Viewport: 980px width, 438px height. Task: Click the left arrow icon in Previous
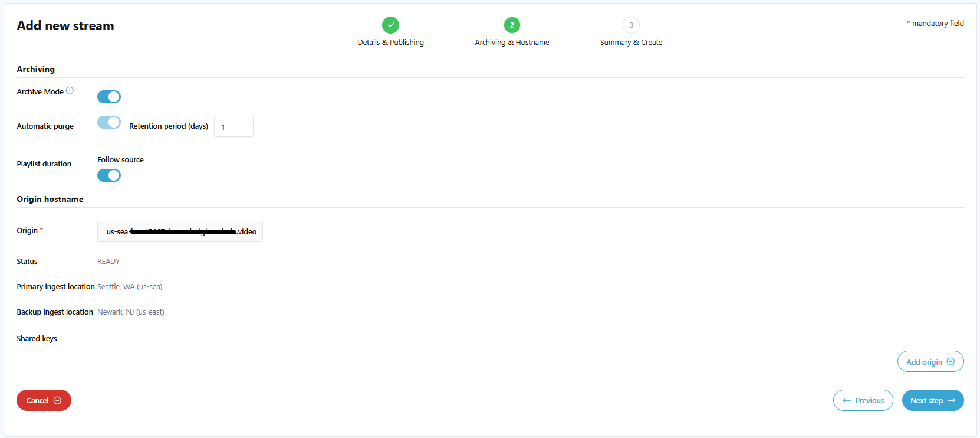point(847,400)
